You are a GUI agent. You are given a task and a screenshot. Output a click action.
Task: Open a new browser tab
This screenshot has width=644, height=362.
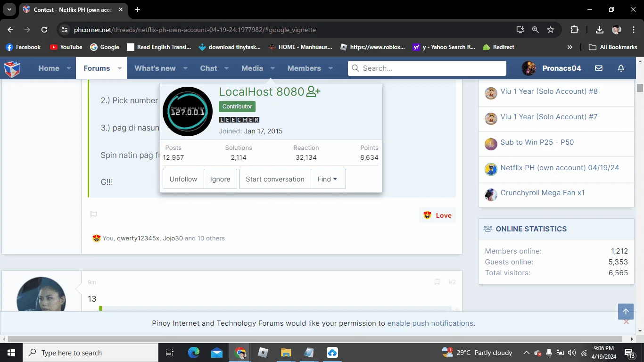pos(138,9)
